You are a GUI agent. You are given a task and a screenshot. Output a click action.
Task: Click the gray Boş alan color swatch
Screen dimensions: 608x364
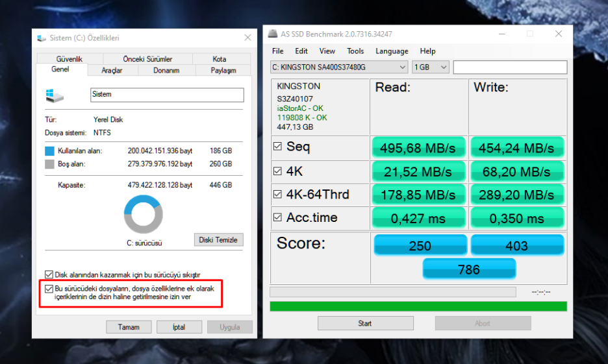49,164
